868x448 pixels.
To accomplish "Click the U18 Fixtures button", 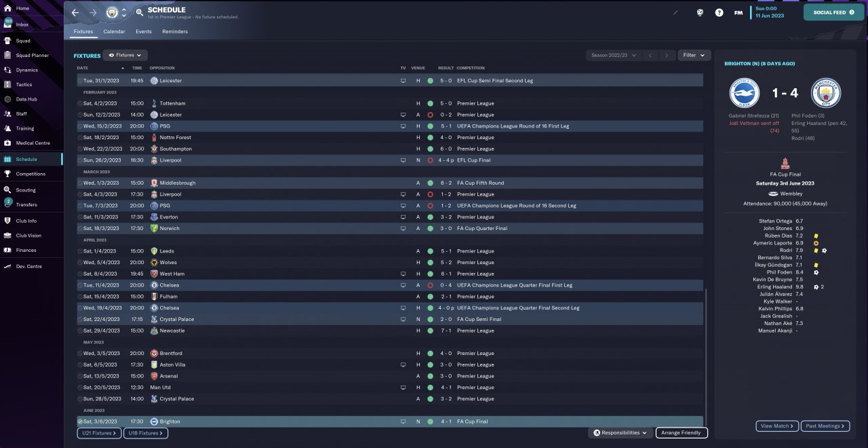I will pyautogui.click(x=146, y=432).
